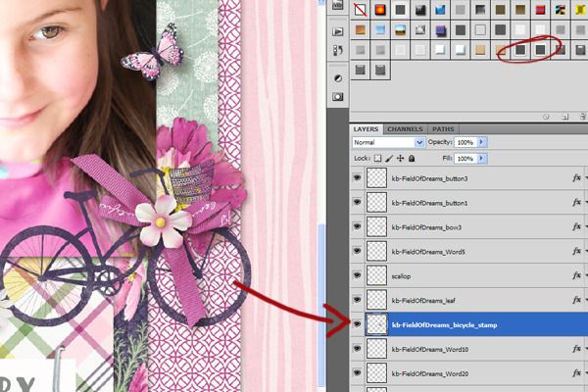
Task: Apply the multicolor rainbow style swatch
Action: pos(561,10)
